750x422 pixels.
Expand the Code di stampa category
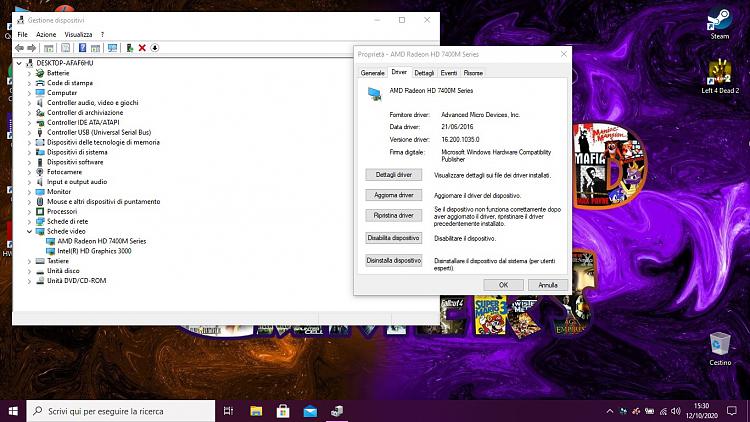click(29, 83)
